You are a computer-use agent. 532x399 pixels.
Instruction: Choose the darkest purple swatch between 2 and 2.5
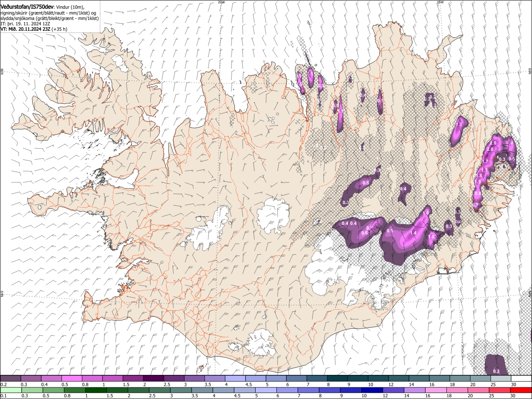tap(153, 379)
